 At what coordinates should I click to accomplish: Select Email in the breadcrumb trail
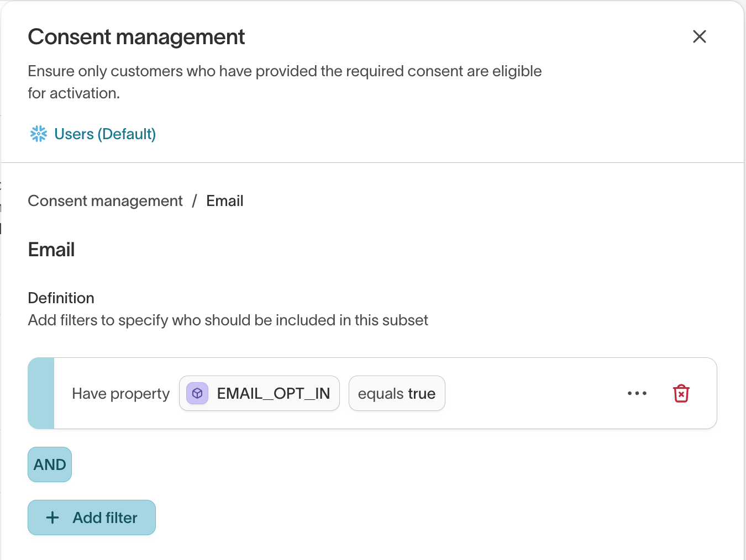pyautogui.click(x=224, y=200)
